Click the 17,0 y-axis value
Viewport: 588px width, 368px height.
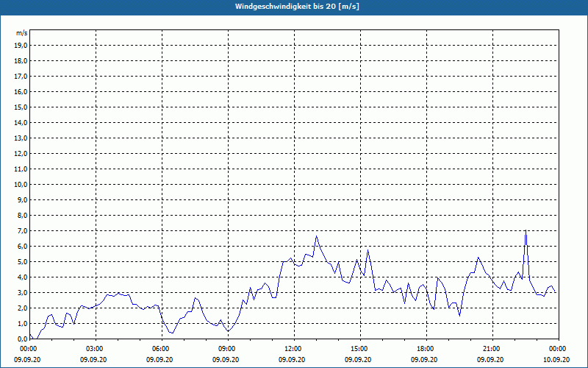(x=21, y=77)
